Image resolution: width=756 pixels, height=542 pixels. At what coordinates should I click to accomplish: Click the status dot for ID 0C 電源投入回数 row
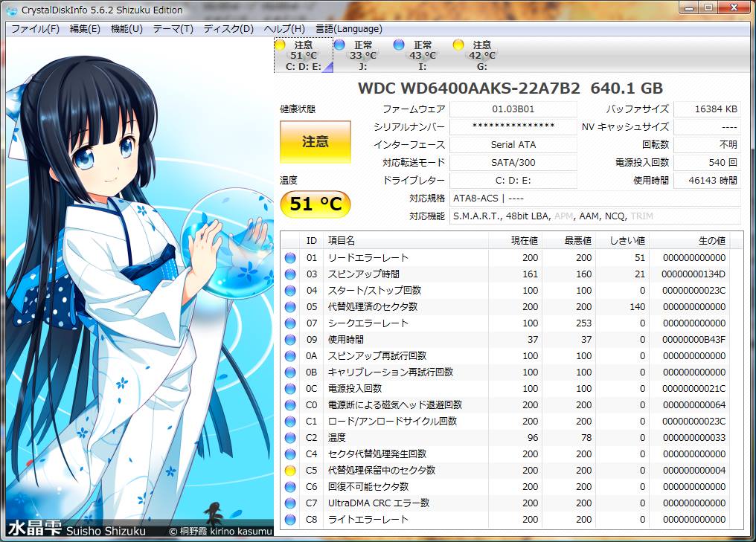(x=290, y=390)
